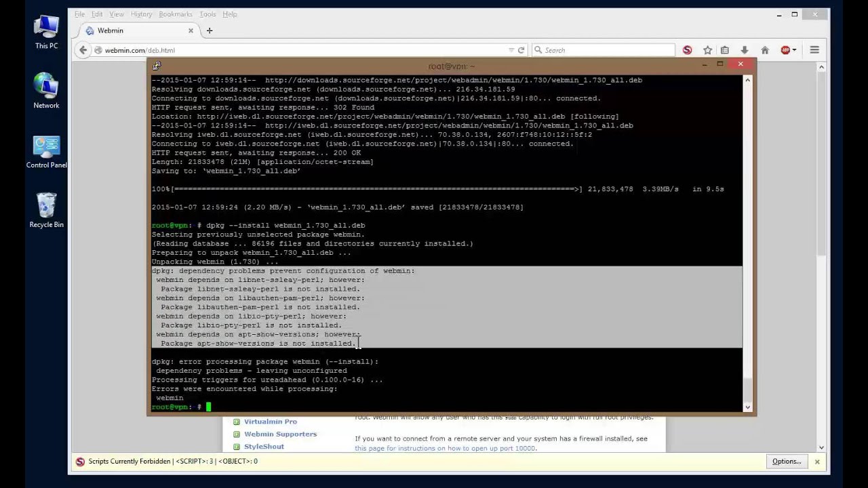Click PuTTY icon in terminal title bar
This screenshot has height=488, width=868.
click(x=156, y=66)
